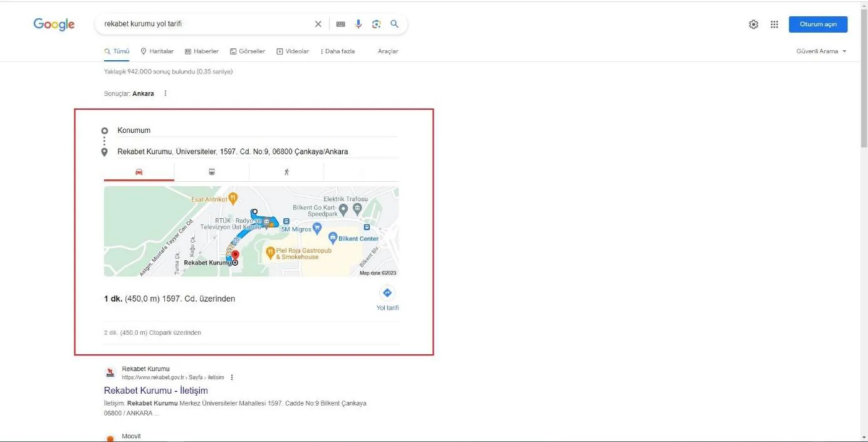Click the Google logo
868x442 pixels.
(54, 24)
